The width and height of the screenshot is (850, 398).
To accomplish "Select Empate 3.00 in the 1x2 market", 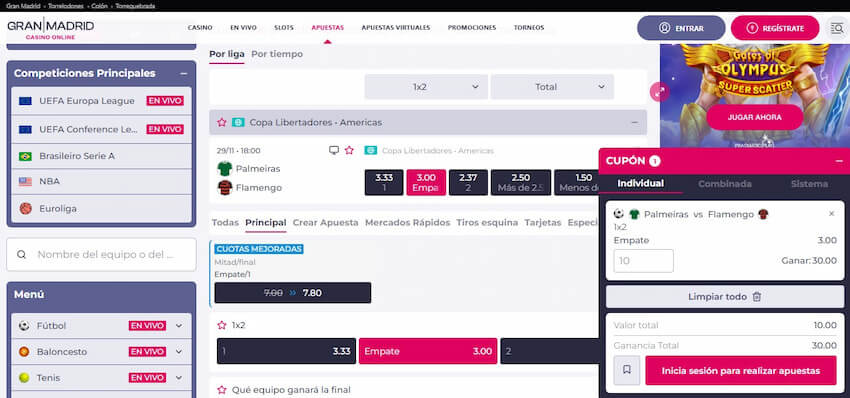I will click(x=428, y=351).
